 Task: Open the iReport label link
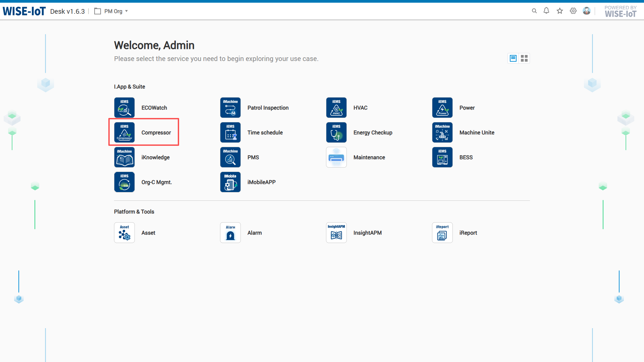coord(468,233)
